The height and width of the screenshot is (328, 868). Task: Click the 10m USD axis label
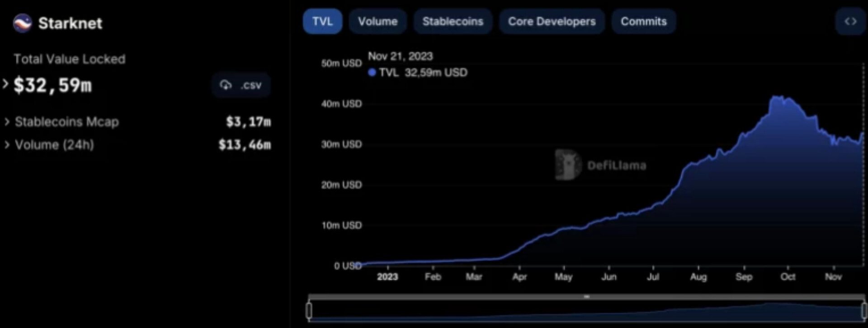341,225
